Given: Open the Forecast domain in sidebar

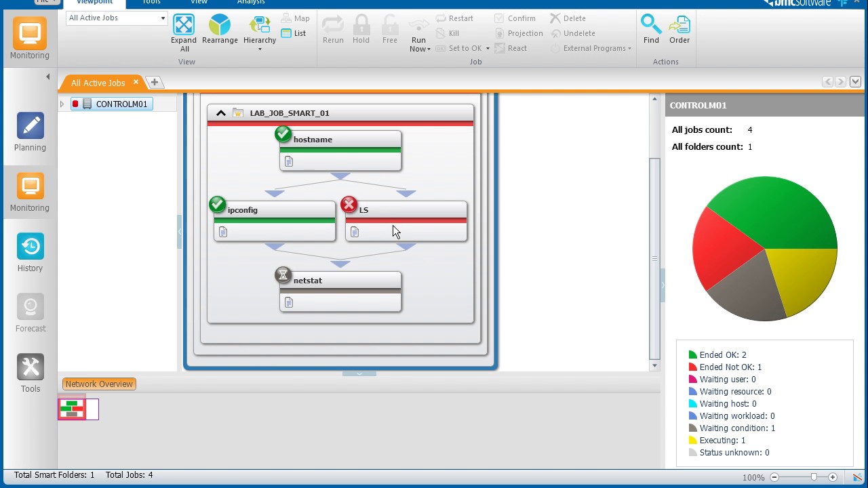Looking at the screenshot, I should click(x=30, y=313).
